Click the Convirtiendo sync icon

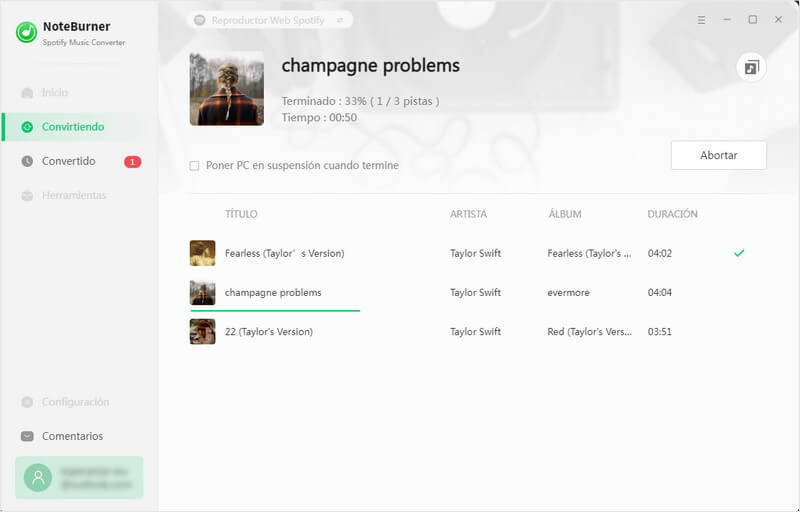pos(27,127)
